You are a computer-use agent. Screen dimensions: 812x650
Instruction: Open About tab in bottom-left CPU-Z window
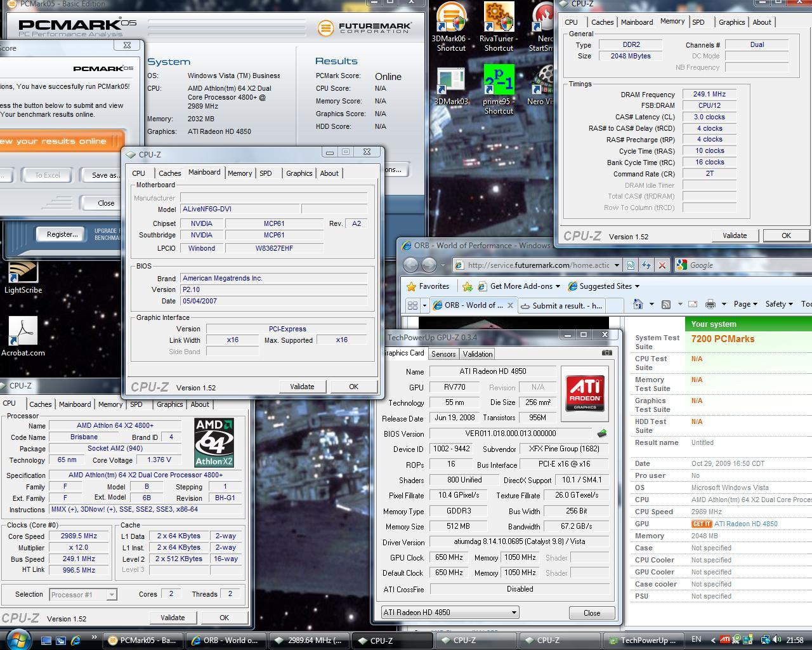click(200, 404)
